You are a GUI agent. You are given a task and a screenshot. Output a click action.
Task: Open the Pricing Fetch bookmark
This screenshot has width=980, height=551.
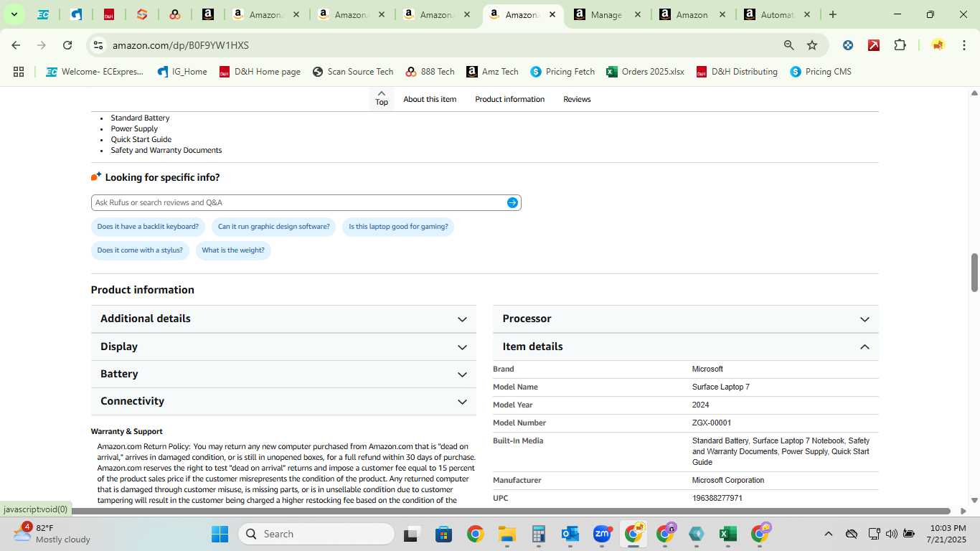562,72
